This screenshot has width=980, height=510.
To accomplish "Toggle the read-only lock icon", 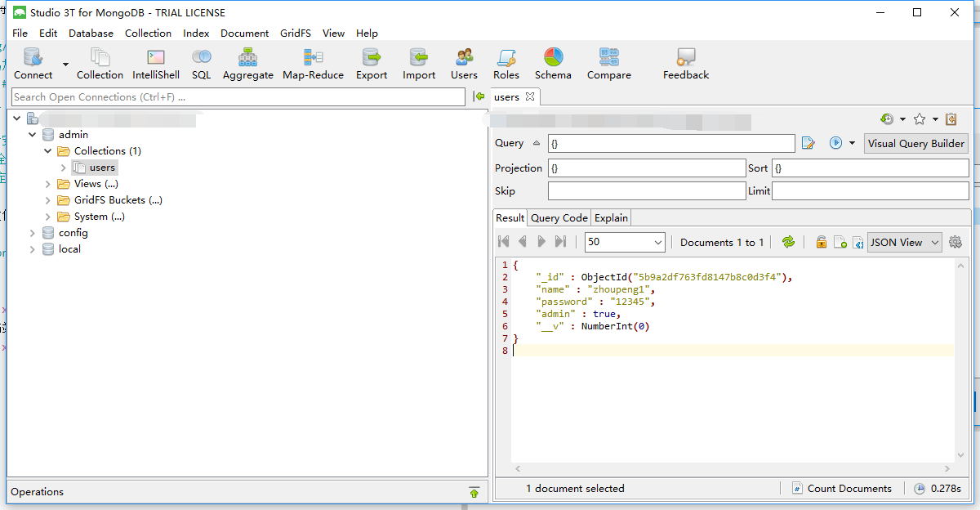I will point(821,242).
